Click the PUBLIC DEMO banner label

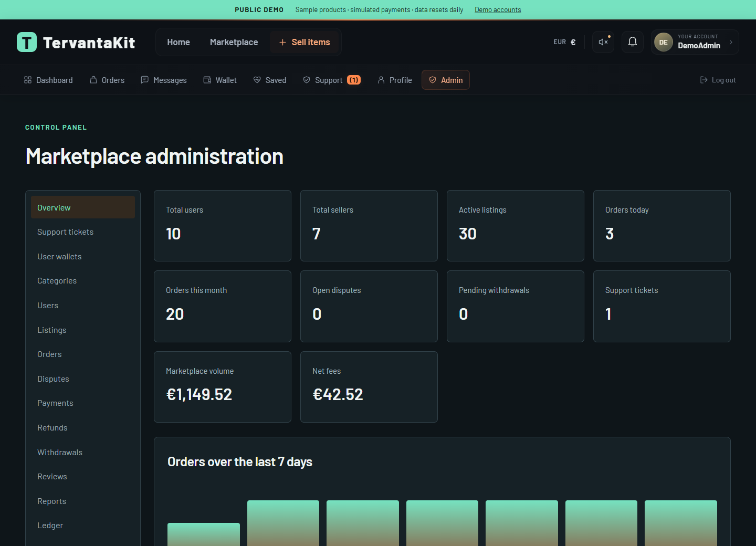[259, 9]
